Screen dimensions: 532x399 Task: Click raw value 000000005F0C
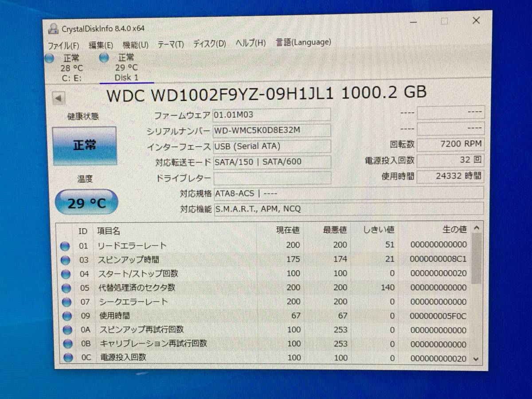[x=438, y=316]
